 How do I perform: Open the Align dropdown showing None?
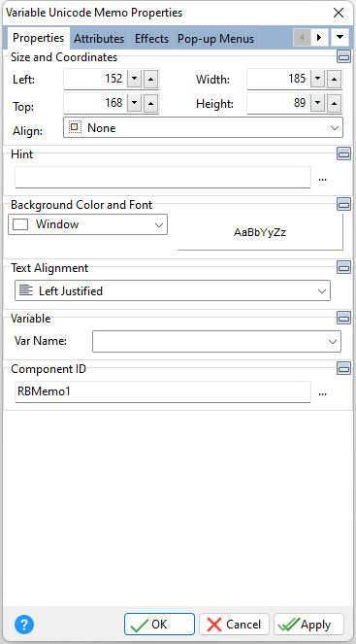click(x=203, y=128)
